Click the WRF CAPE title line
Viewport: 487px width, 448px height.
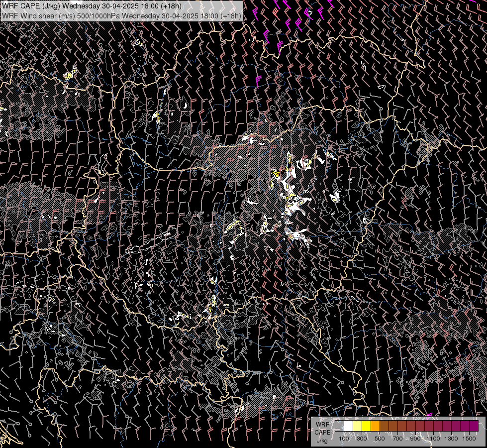coord(92,6)
